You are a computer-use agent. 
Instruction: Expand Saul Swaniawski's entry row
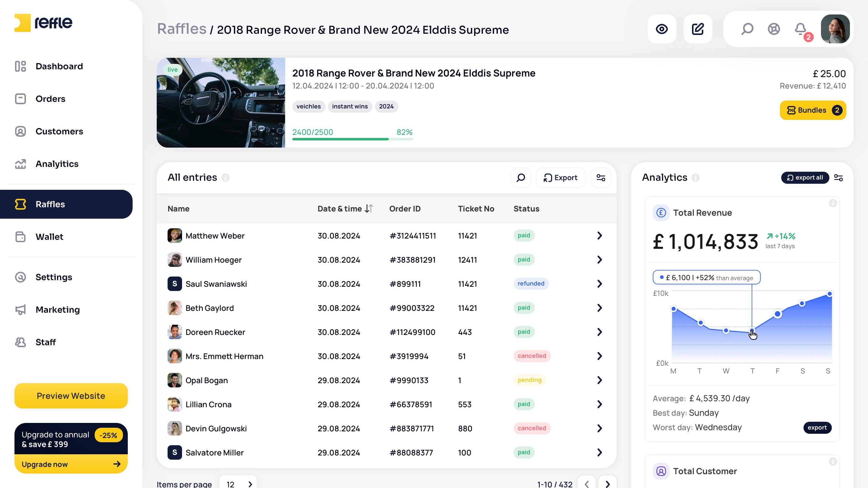[599, 284]
